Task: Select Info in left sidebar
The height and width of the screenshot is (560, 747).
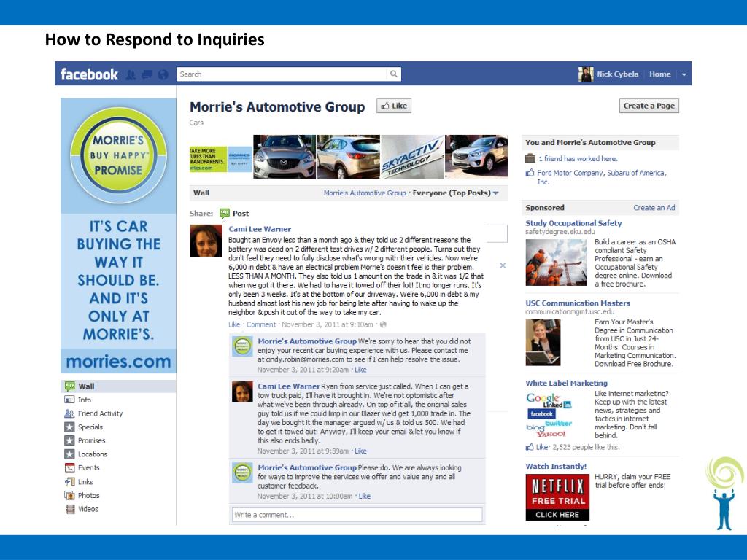Action: (85, 400)
